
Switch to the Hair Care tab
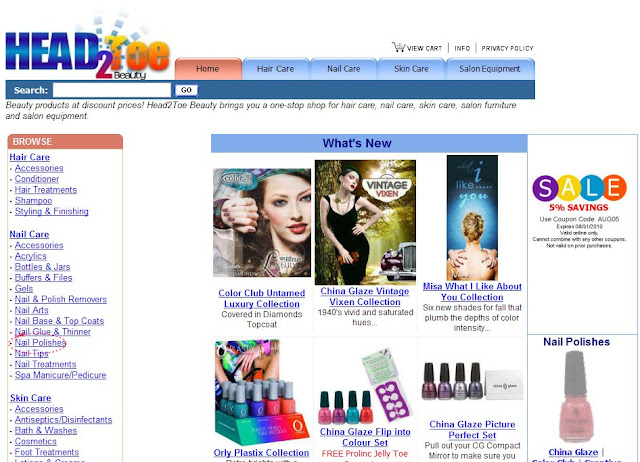(x=276, y=69)
